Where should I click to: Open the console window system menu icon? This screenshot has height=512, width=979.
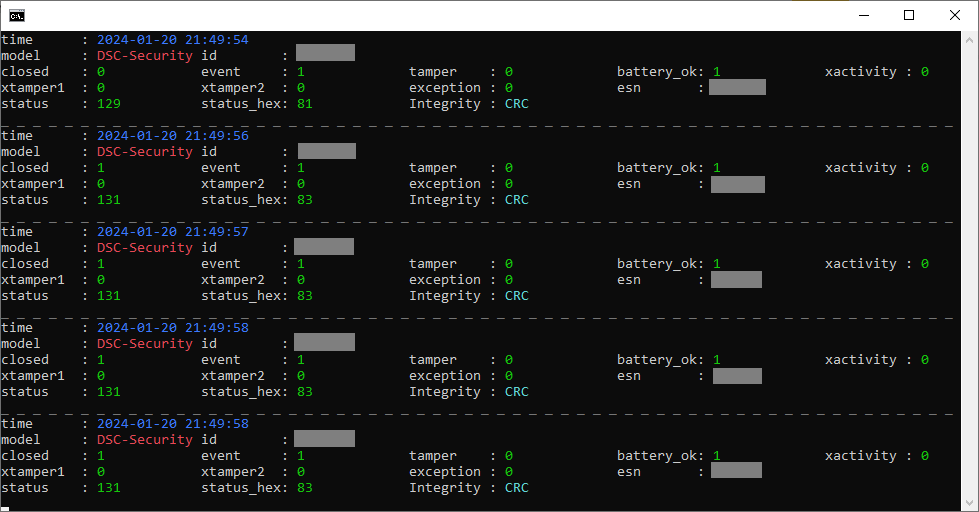point(17,16)
